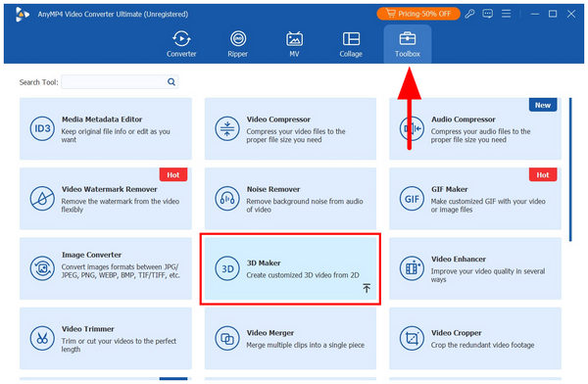Viewport: 588px width, 384px height.
Task: Click 'Improve your video quality' description
Action: (488, 275)
